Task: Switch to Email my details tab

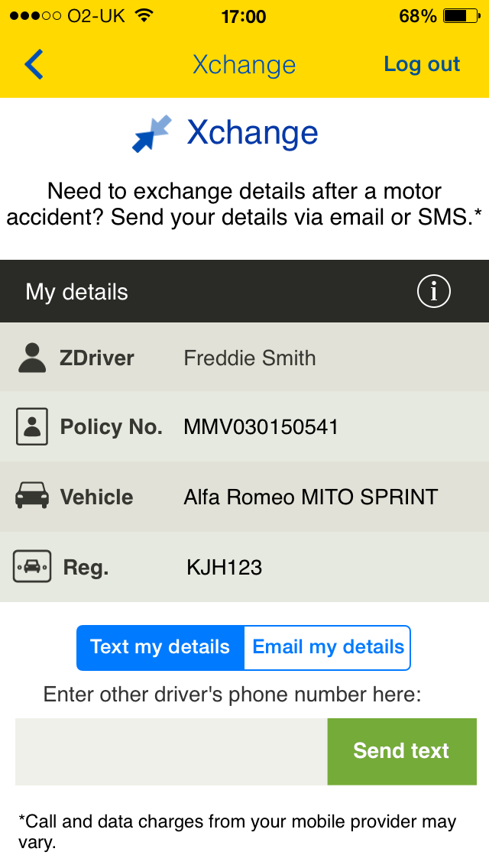Action: 328,647
